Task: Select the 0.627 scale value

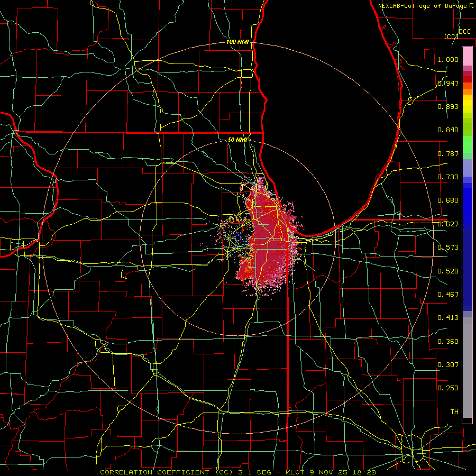Action: pyautogui.click(x=448, y=224)
